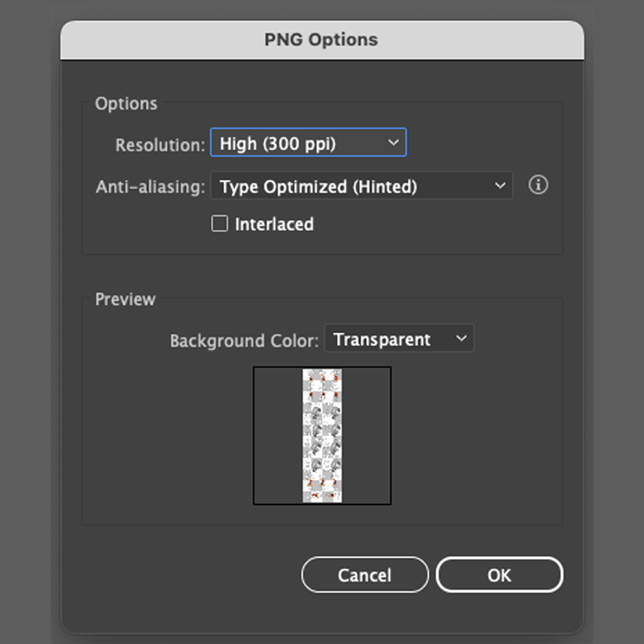Select the High (300 ppi) text
The width and height of the screenshot is (644, 644).
[278, 144]
